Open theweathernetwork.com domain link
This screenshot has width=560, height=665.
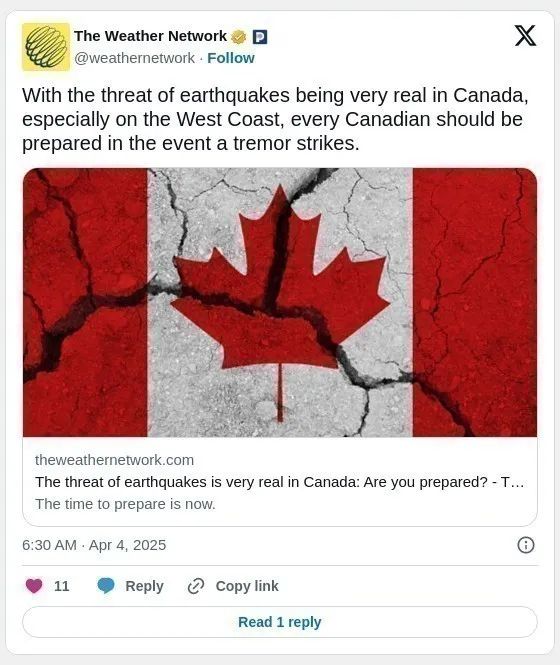(x=115, y=460)
